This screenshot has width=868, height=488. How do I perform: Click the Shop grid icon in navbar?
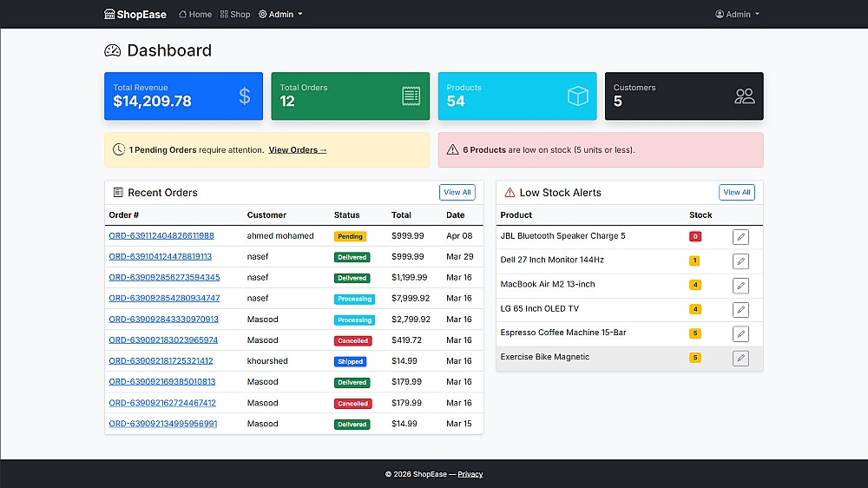[x=224, y=15]
